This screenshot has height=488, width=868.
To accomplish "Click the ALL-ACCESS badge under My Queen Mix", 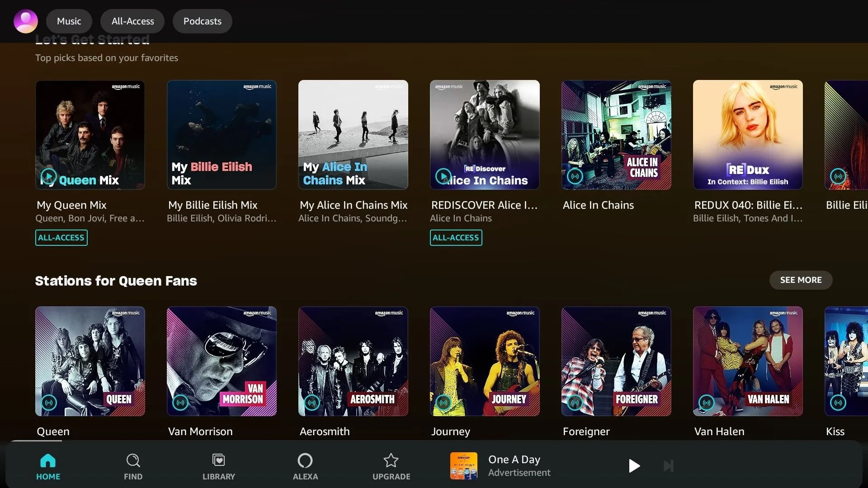I will pyautogui.click(x=61, y=238).
